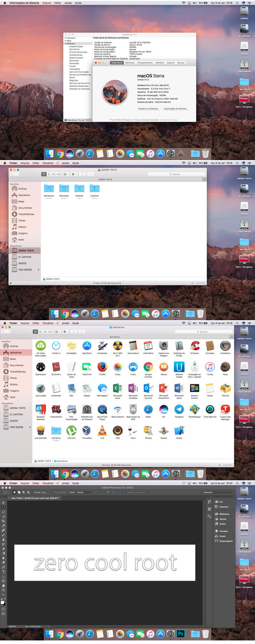The height and width of the screenshot is (644, 255).
Task: Launch Microsoft Excel from the Aplicativos folder
Action: click(x=118, y=389)
